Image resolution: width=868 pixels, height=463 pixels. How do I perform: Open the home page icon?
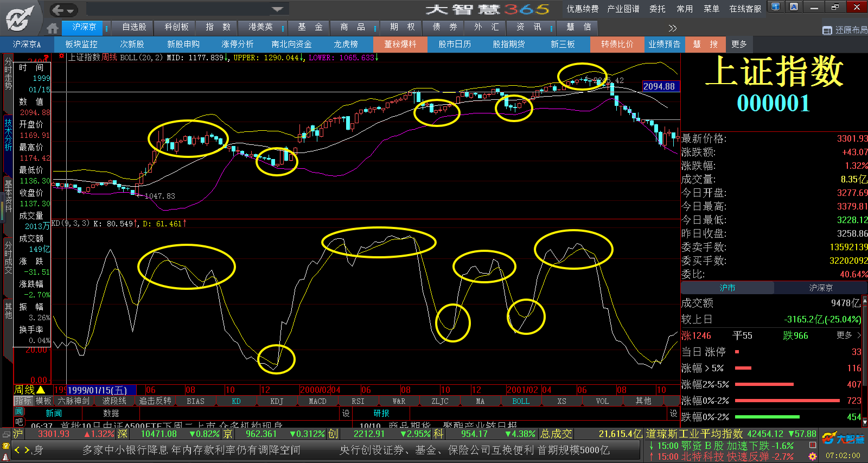(x=53, y=28)
